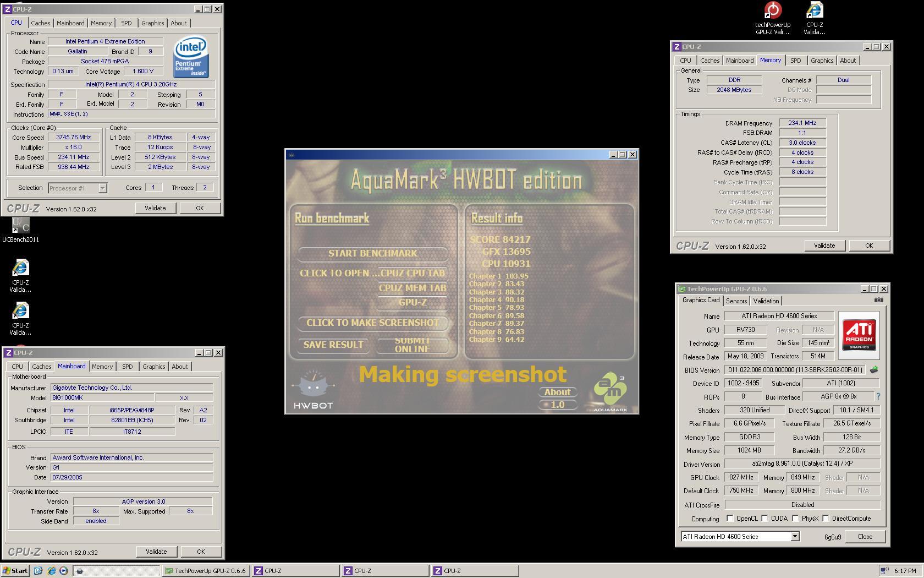The width and height of the screenshot is (924, 578).
Task: Toggle the DirectCompute checkbox in GPU-Z
Action: click(x=826, y=519)
